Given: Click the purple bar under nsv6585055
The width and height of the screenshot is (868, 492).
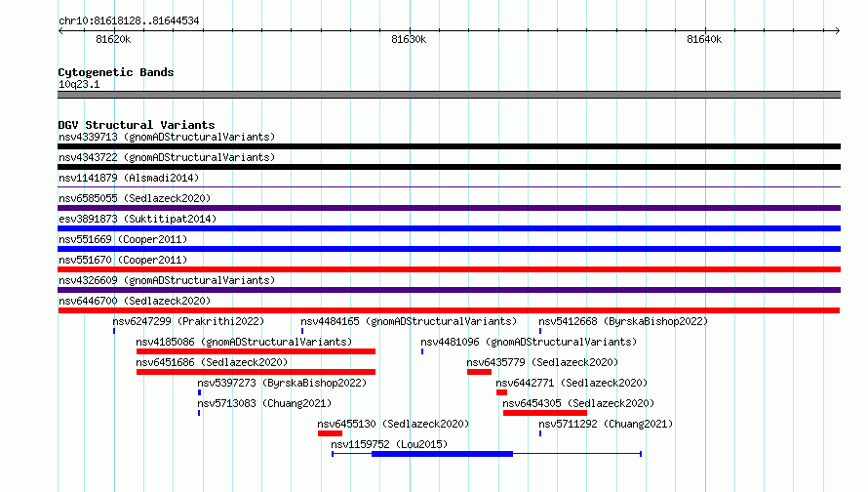Looking at the screenshot, I should point(449,208).
